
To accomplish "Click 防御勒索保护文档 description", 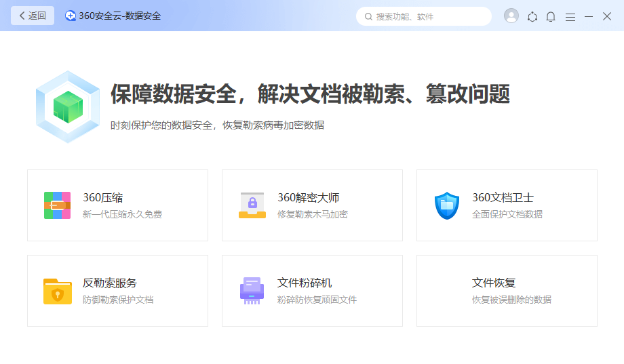I will pyautogui.click(x=118, y=300).
